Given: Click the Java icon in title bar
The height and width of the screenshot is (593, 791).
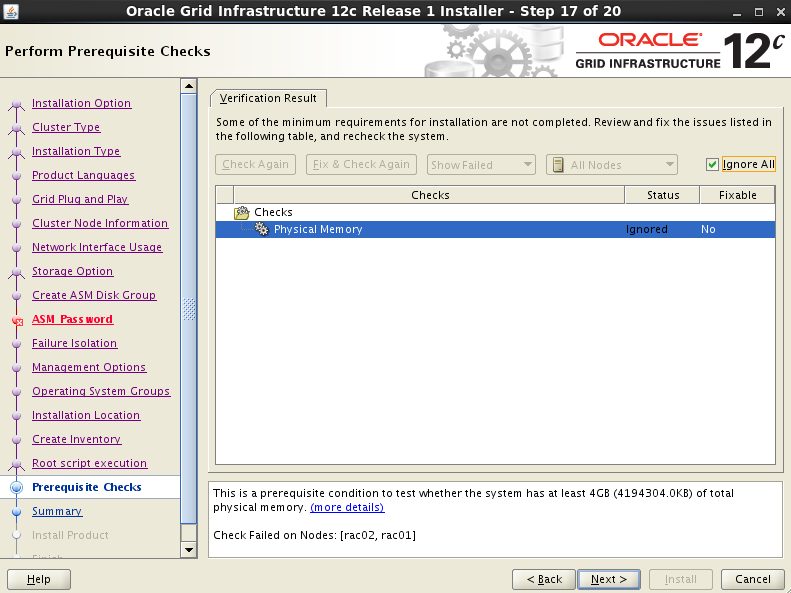Looking at the screenshot, I should 11,11.
